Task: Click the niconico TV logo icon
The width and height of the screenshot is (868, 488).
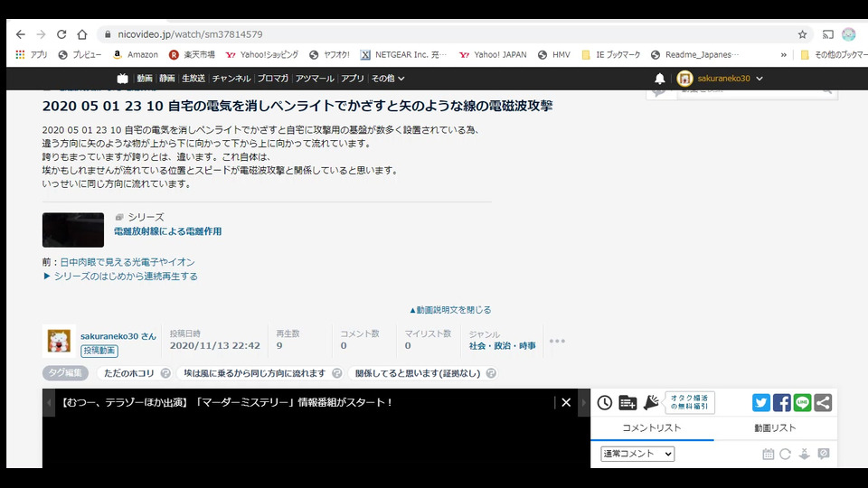Action: pos(122,79)
